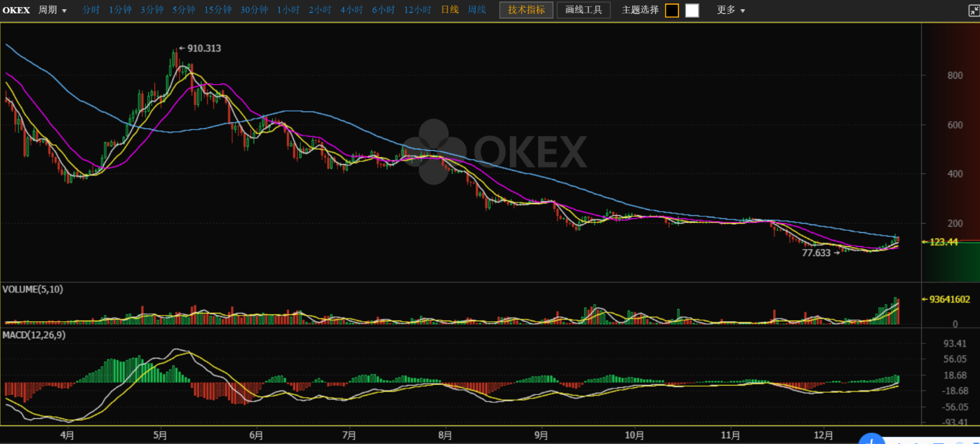Click the volume value 93641602
Image resolution: width=980 pixels, height=444 pixels.
[950, 300]
